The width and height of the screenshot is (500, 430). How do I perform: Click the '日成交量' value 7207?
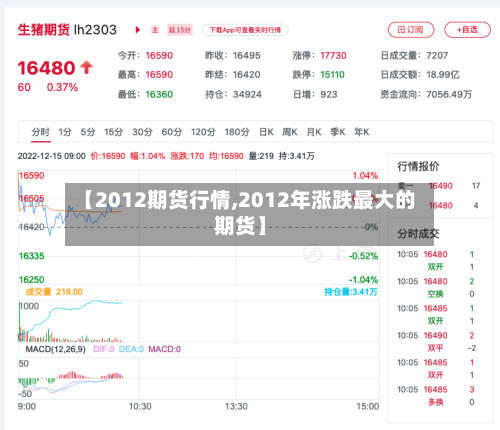click(437, 55)
